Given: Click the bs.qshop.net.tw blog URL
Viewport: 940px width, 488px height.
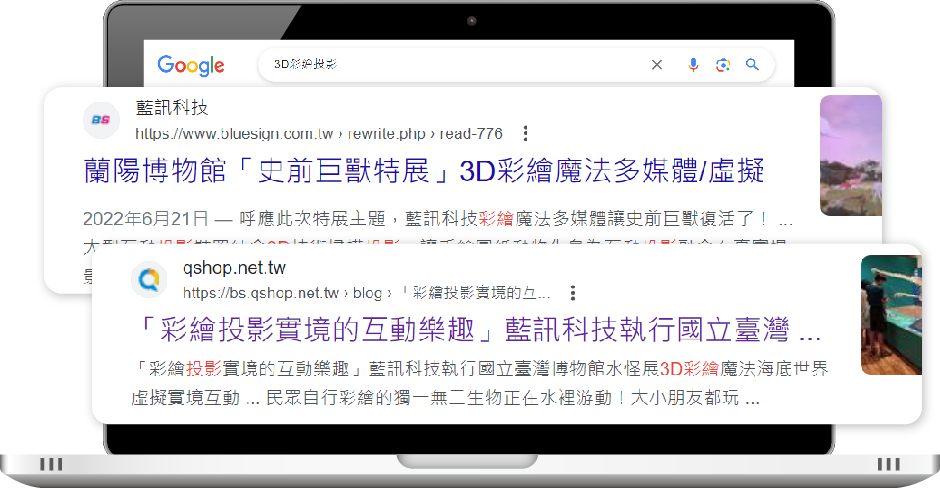Looking at the screenshot, I should [366, 293].
